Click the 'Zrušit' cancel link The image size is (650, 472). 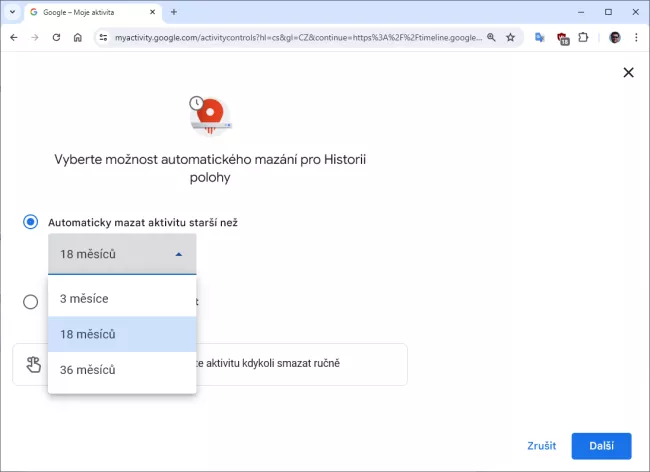541,445
